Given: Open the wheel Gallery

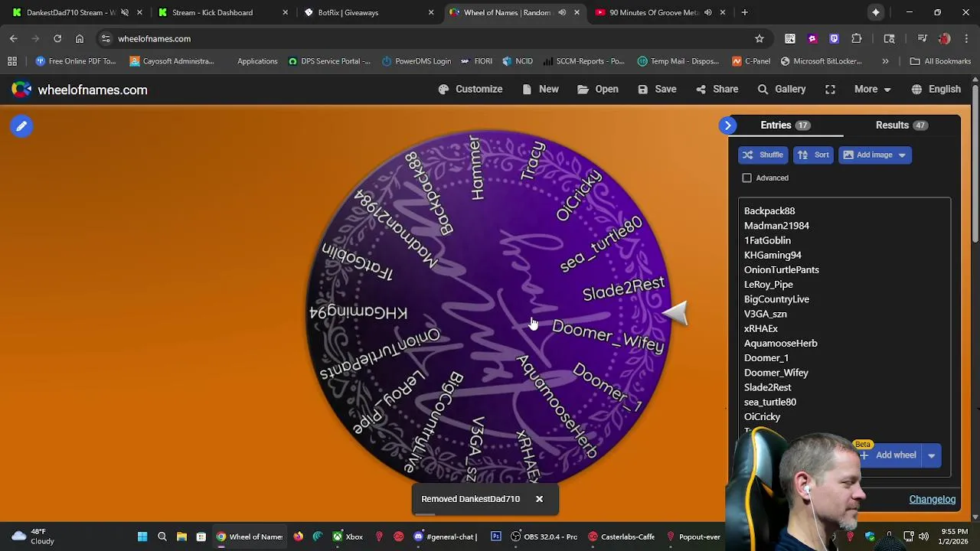Looking at the screenshot, I should pos(782,90).
